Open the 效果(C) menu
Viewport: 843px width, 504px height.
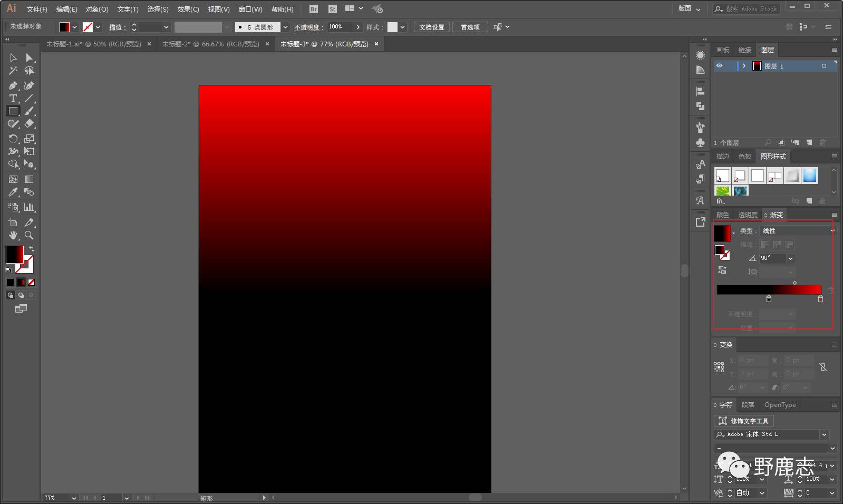click(x=188, y=9)
